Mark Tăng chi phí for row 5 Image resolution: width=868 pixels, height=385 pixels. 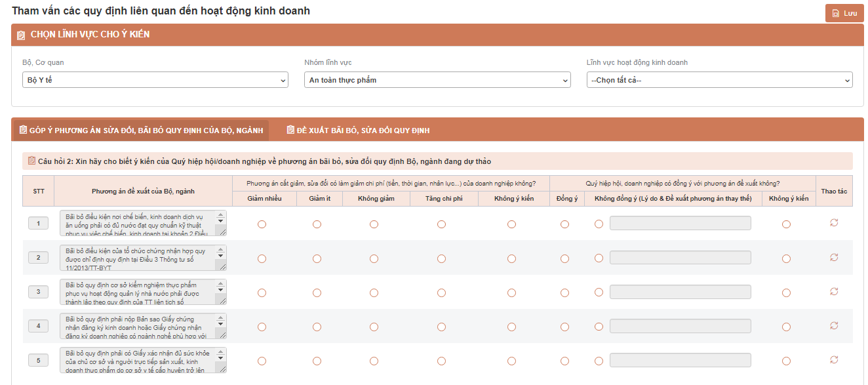(441, 361)
